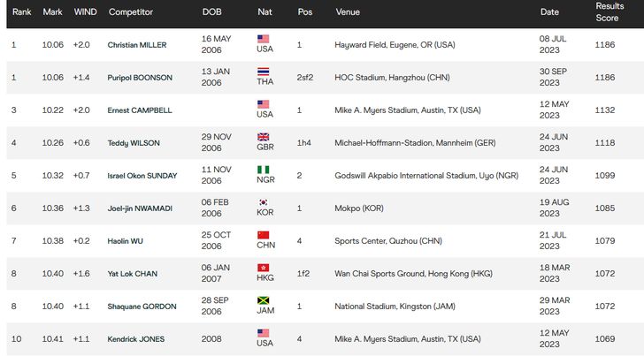The image size is (644, 356).
Task: Click the WIND column header
Action: coord(85,12)
